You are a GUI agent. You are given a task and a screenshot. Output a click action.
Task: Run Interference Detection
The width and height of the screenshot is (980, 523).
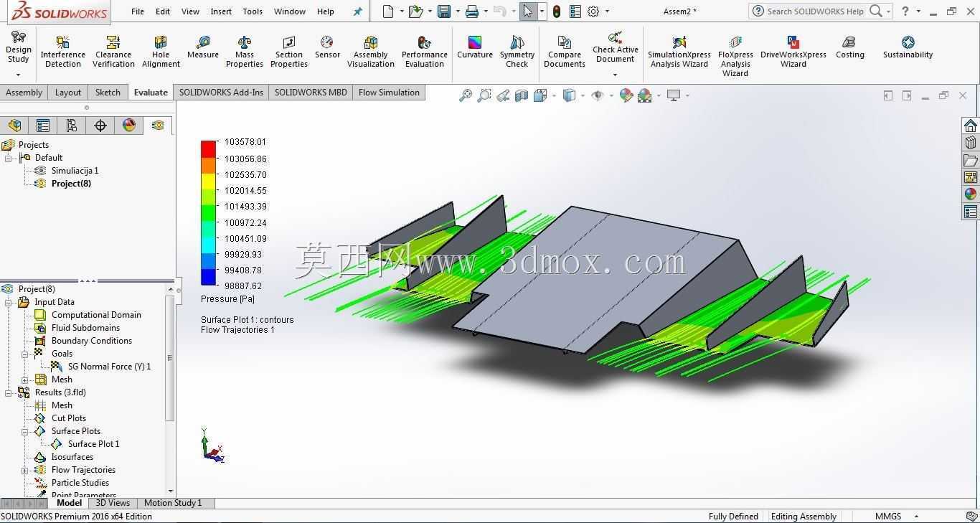pyautogui.click(x=62, y=52)
